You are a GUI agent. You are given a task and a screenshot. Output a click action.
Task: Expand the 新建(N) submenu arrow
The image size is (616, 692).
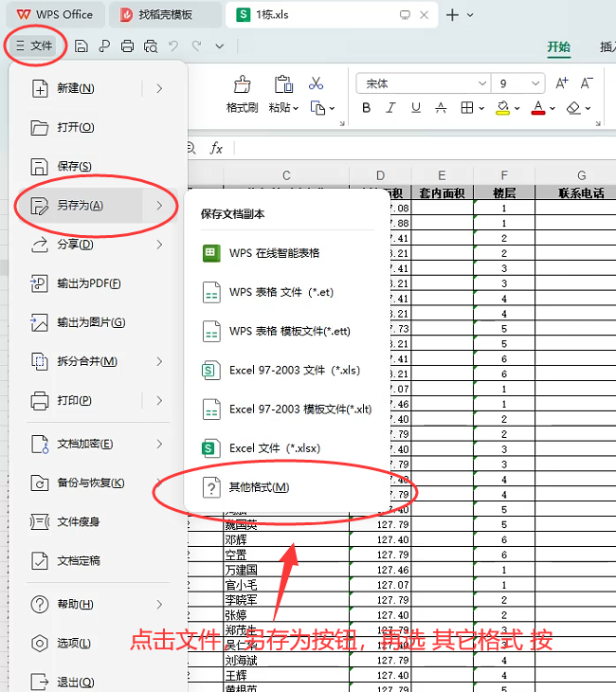click(x=159, y=88)
